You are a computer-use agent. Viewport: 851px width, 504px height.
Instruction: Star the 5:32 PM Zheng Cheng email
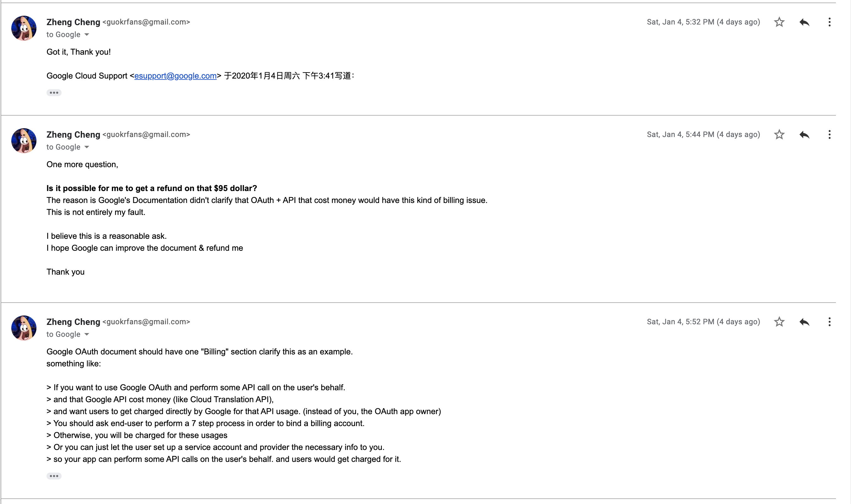pyautogui.click(x=779, y=22)
